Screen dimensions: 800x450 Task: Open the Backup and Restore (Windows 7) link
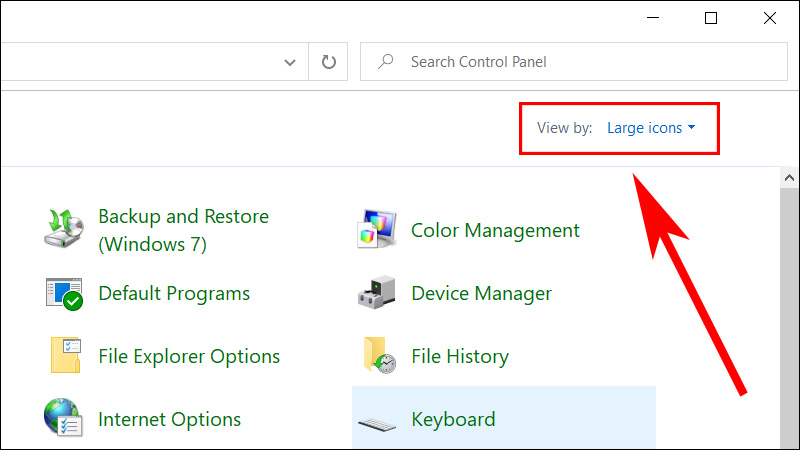[183, 230]
